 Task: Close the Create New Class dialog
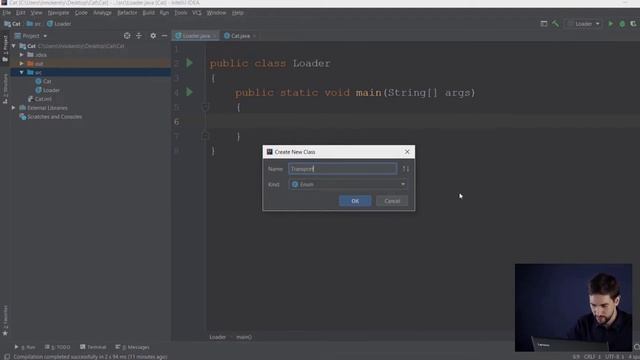pyautogui.click(x=407, y=151)
